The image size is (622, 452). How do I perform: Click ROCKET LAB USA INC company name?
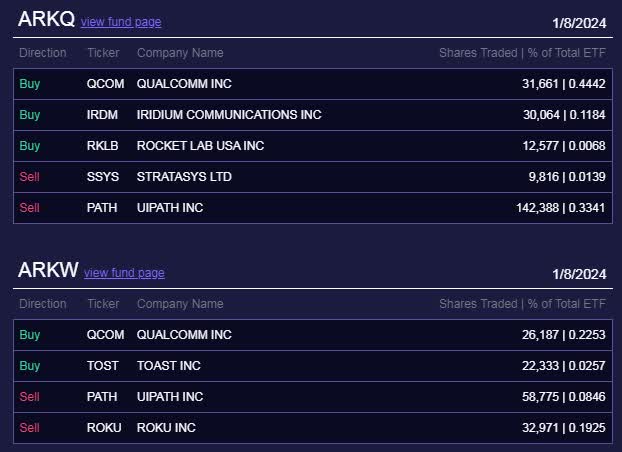point(200,146)
